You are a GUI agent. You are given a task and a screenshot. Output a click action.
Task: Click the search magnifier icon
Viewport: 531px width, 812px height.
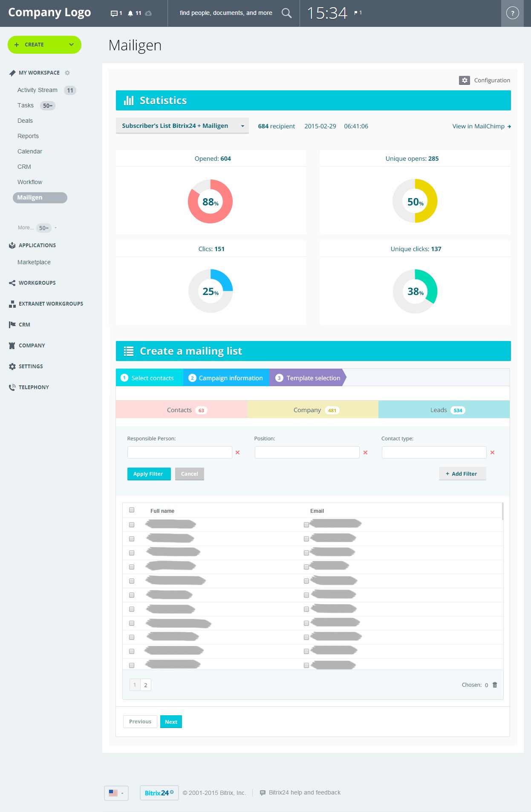[287, 13]
